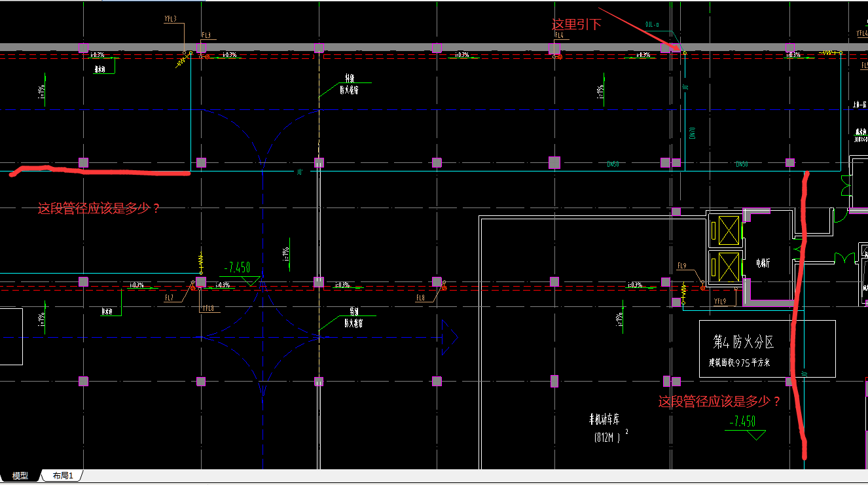Select the FL8 riser label
The width and height of the screenshot is (868, 485).
[420, 298]
